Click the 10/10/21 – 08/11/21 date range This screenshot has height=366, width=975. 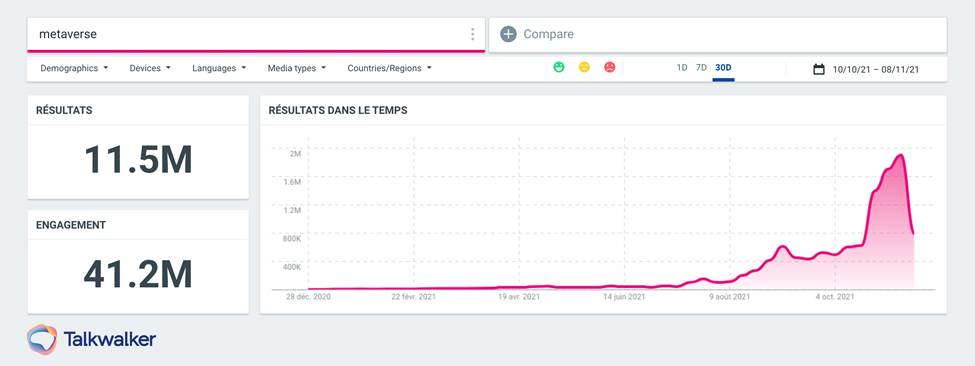(876, 70)
